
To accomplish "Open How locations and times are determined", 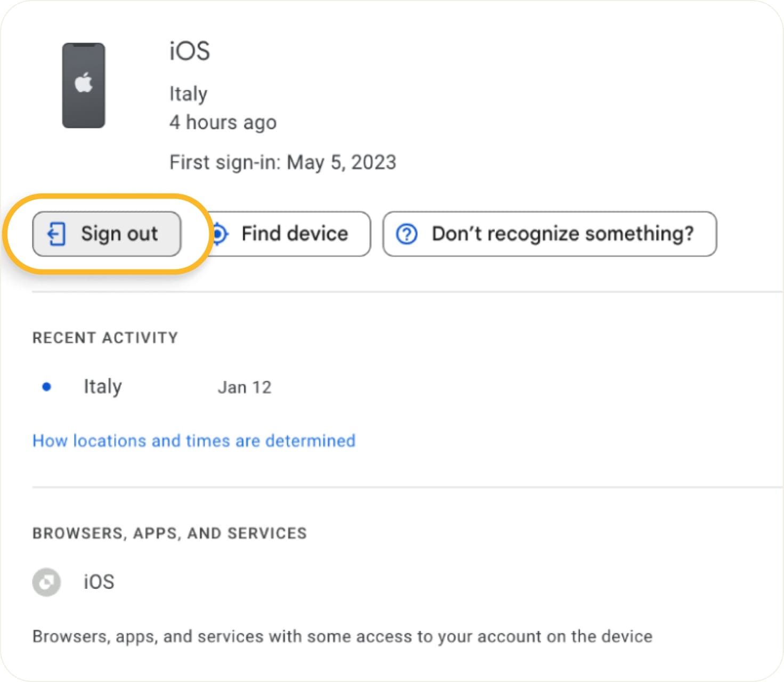I will point(193,441).
